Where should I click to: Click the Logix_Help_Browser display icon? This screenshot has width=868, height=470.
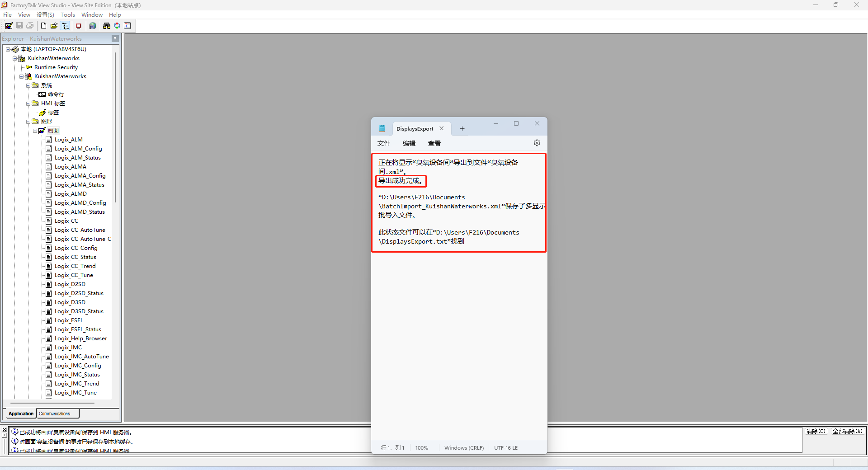click(49, 338)
